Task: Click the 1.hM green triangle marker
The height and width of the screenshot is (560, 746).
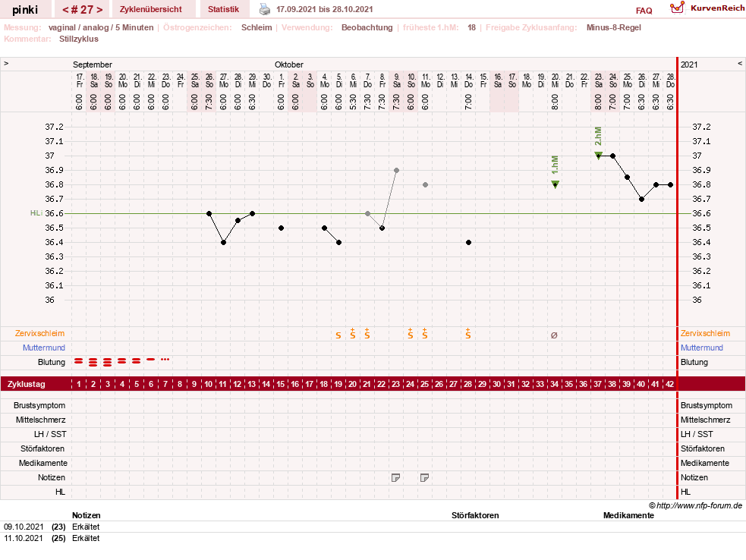Action: coord(555,184)
